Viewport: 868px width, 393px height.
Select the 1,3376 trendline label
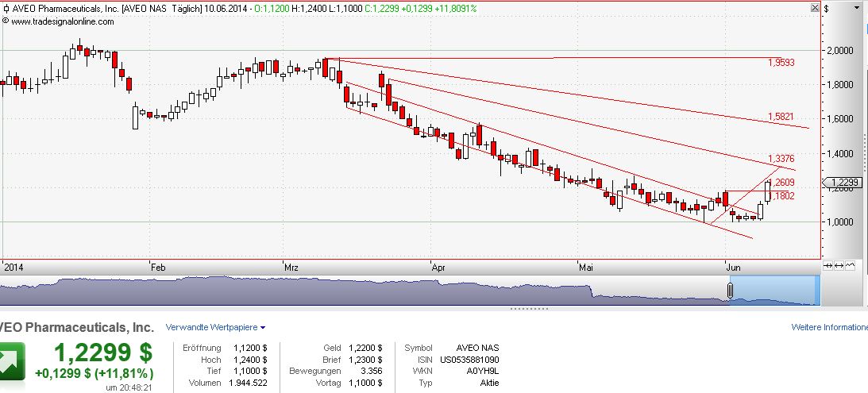781,159
